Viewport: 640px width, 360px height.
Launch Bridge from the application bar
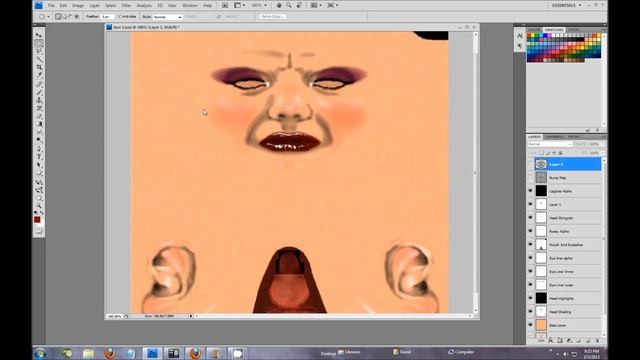tap(225, 5)
